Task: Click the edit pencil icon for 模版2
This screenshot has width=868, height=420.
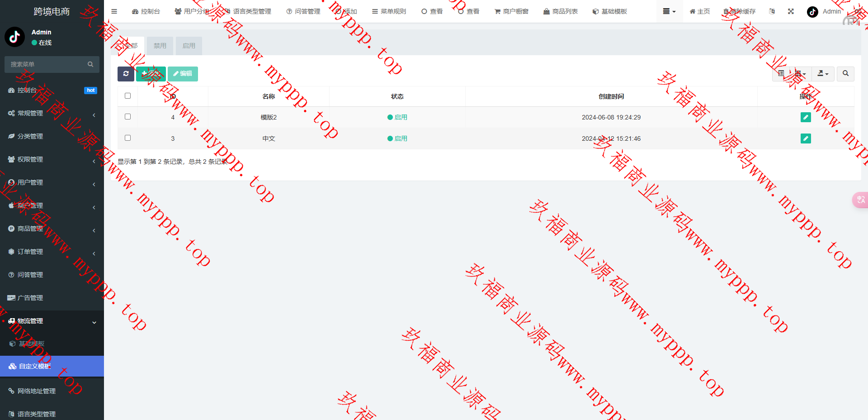Action: click(x=805, y=117)
